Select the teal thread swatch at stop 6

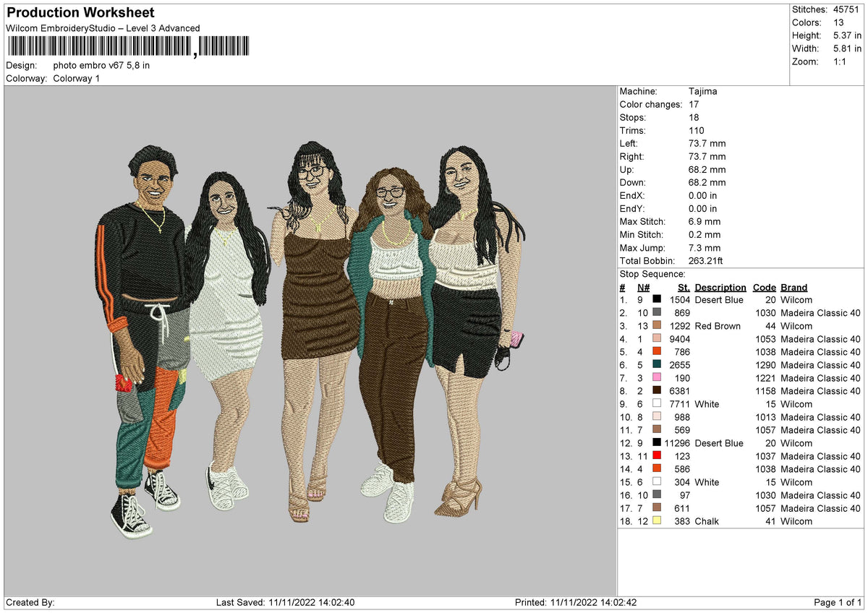point(658,365)
